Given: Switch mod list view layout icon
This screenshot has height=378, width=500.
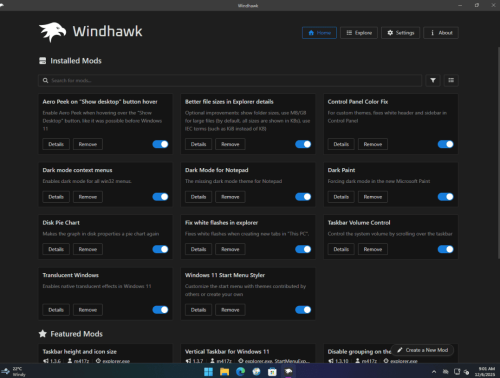Looking at the screenshot, I should coord(451,80).
